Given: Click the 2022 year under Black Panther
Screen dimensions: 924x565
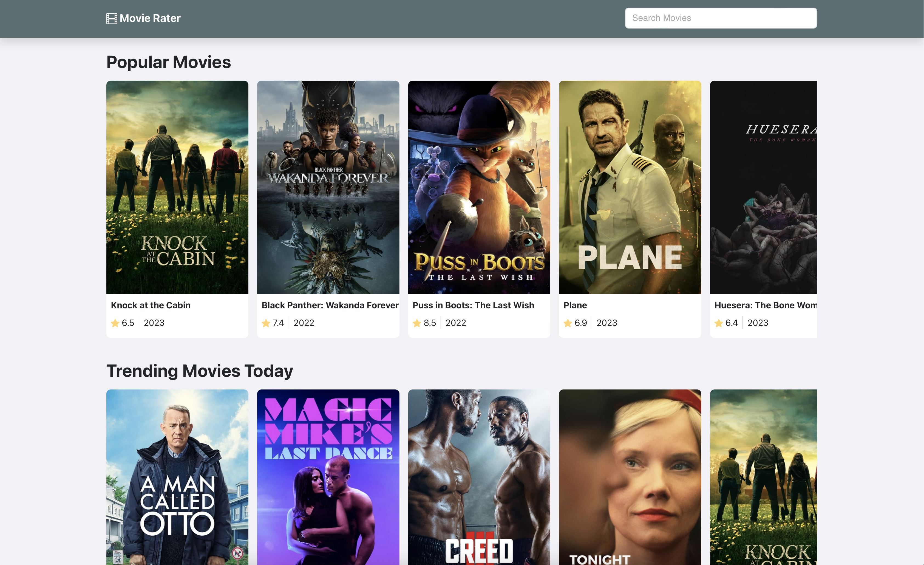Looking at the screenshot, I should pyautogui.click(x=304, y=323).
